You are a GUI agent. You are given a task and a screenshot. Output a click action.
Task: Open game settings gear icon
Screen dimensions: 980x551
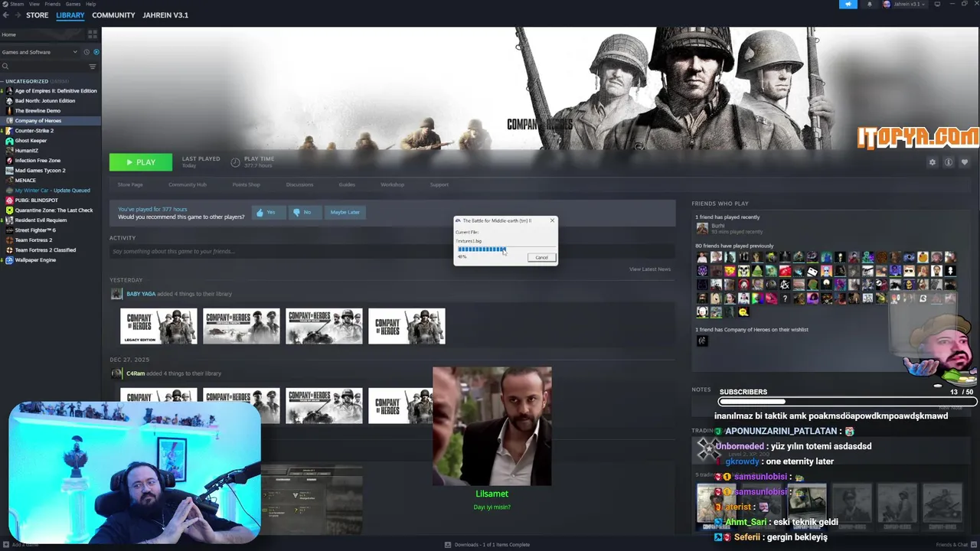coord(932,162)
